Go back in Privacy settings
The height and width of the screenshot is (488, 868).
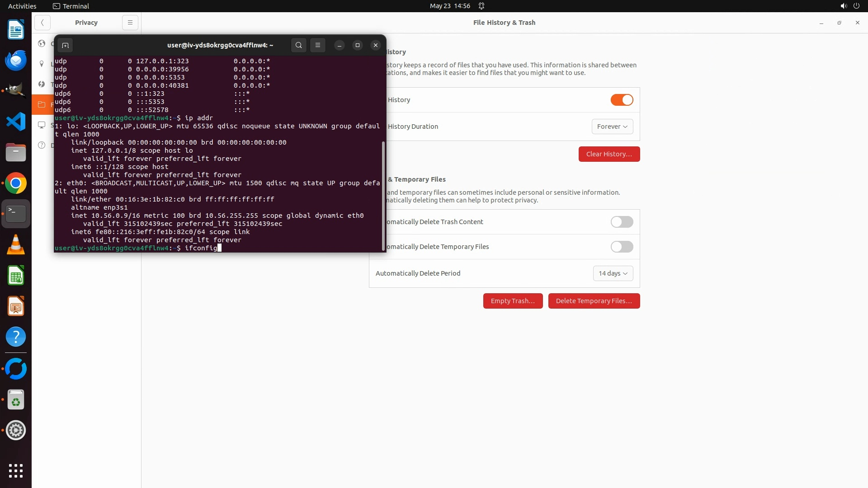coord(42,23)
